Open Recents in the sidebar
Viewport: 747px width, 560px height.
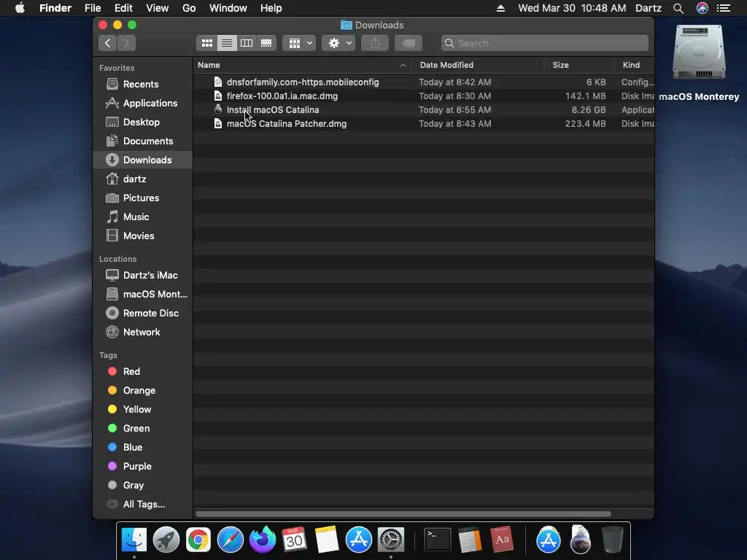pyautogui.click(x=142, y=85)
